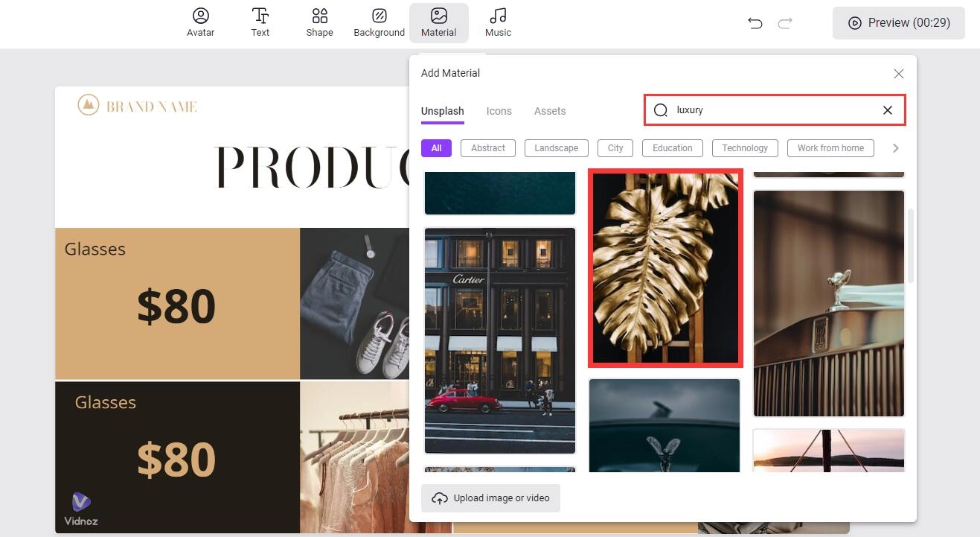Click the redo arrow icon
The width and height of the screenshot is (980, 537).
785,23
